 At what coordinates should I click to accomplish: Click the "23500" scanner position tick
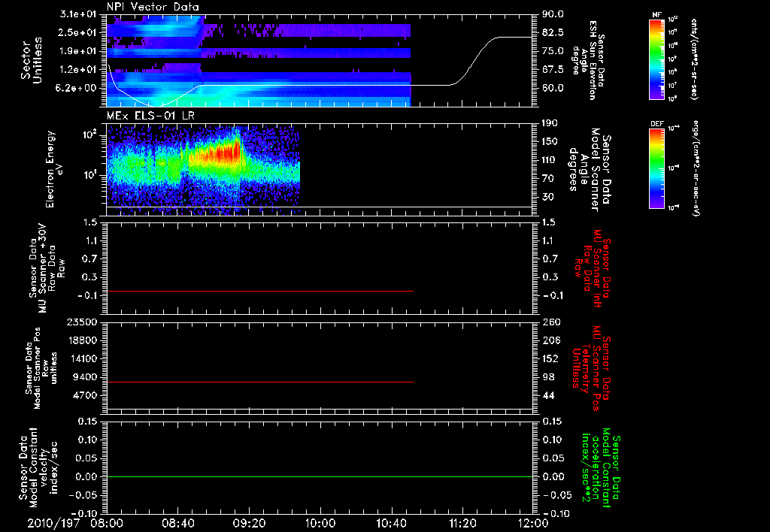click(x=82, y=322)
